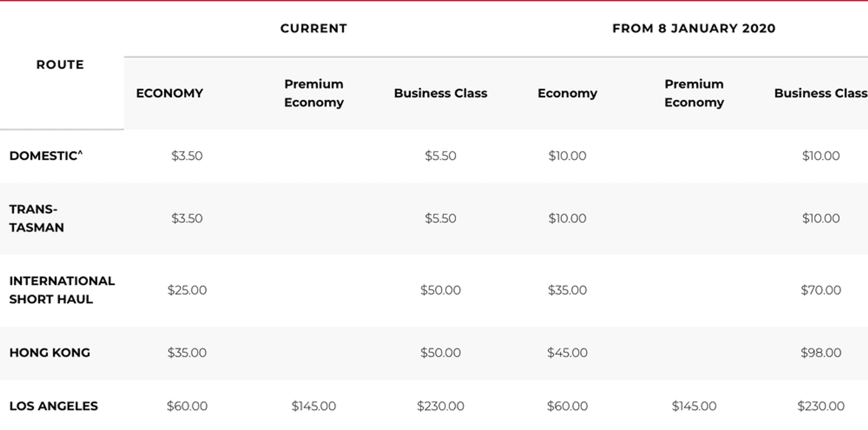
Task: Select Hong Kong's current $35.00 Economy fare
Action: pos(187,353)
